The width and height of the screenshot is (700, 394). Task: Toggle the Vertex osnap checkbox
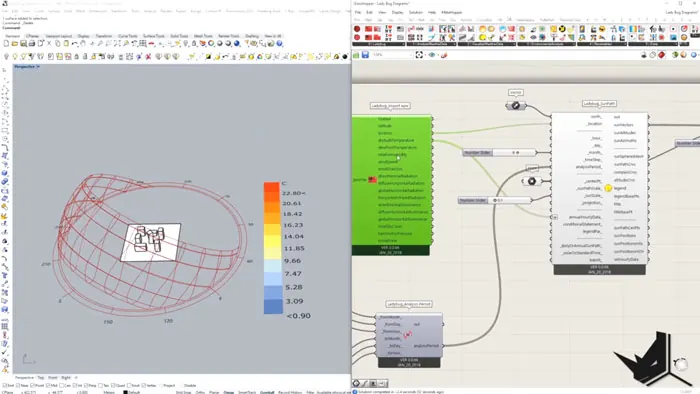coord(144,386)
